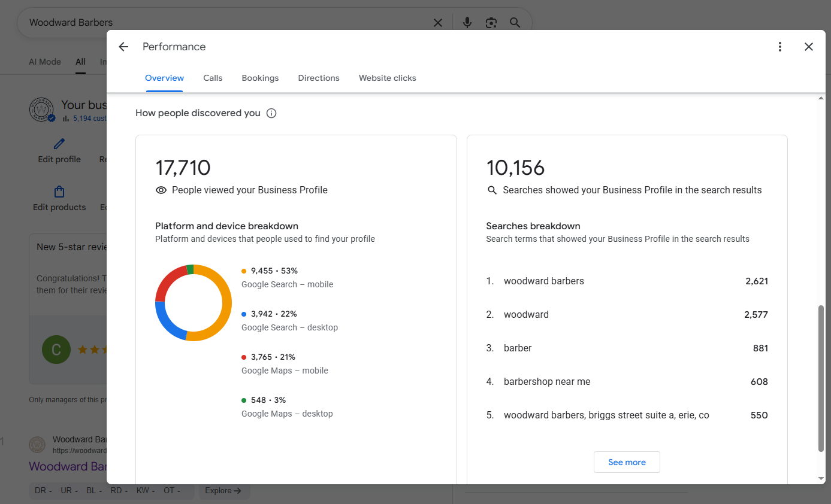
Task: Click the magnifier search button
Action: pyautogui.click(x=515, y=23)
